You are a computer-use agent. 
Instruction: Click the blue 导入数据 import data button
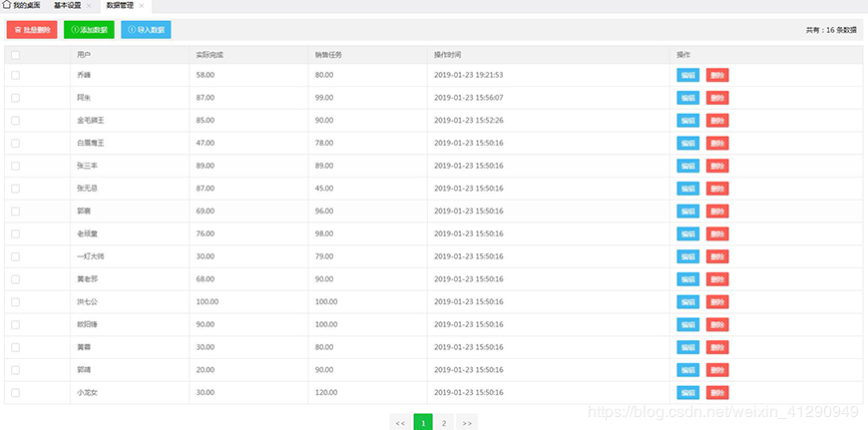(146, 30)
